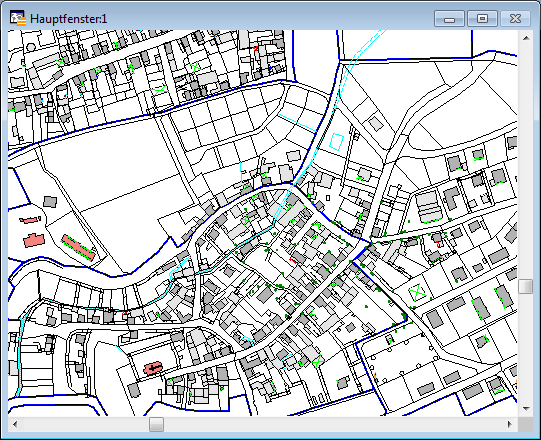Select the isolated dark grey square building at left
Viewport: 541px width, 440px height.
point(50,202)
